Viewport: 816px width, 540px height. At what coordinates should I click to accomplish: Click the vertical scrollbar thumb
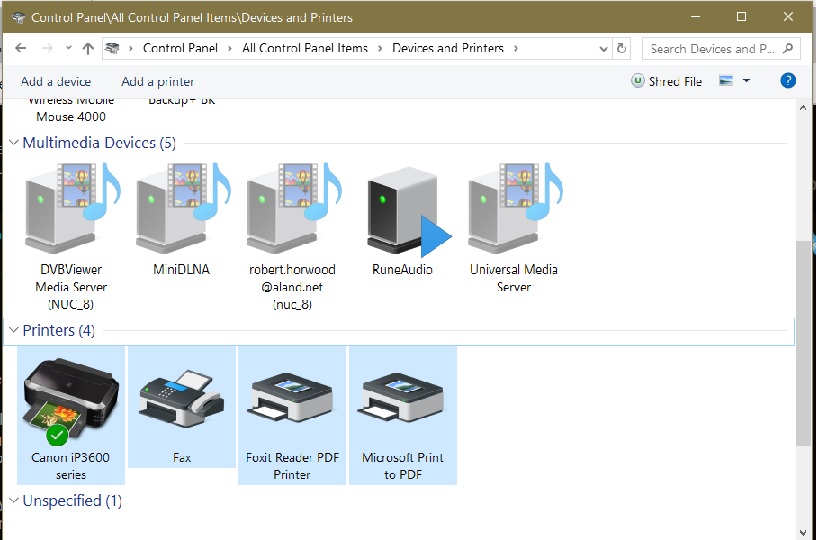(x=803, y=342)
